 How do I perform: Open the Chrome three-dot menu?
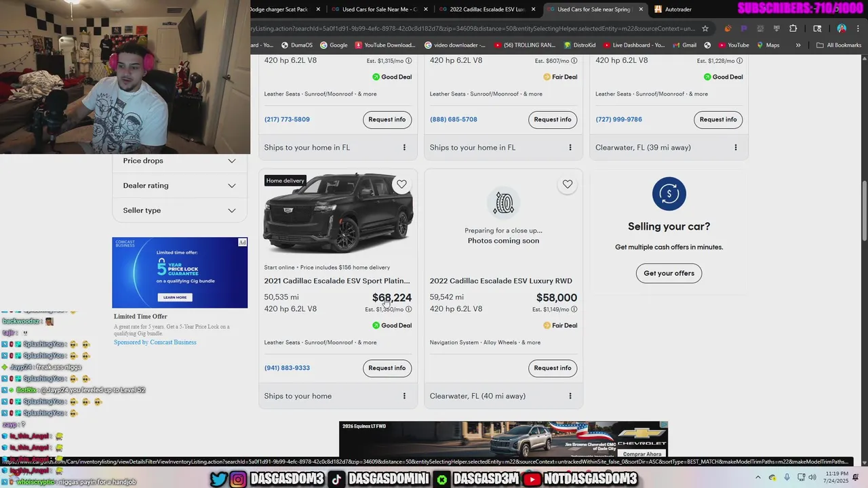coord(856,28)
